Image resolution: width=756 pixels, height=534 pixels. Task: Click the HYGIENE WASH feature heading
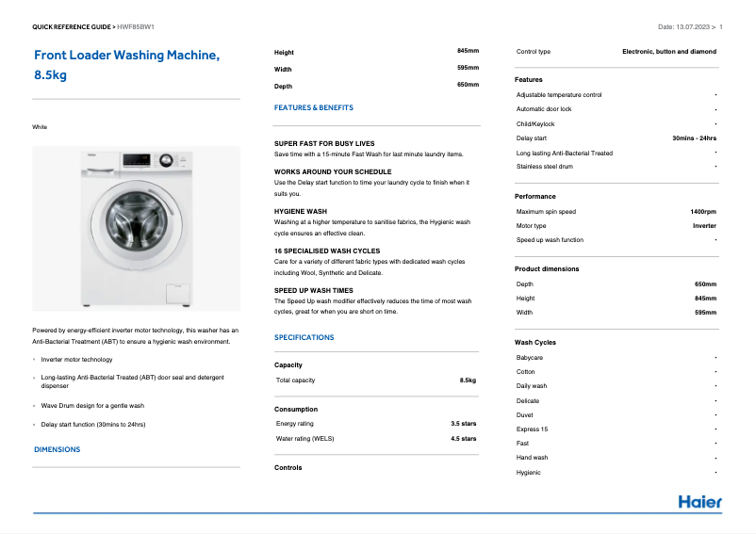pyautogui.click(x=301, y=212)
